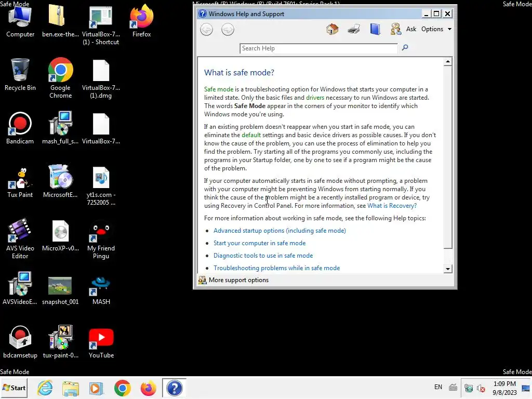Click the muted volume tray icon

click(481, 388)
